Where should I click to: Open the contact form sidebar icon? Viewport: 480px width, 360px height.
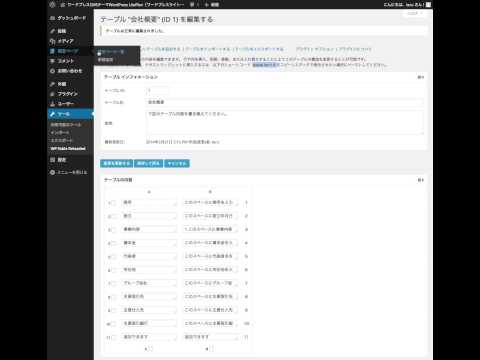coord(52,71)
